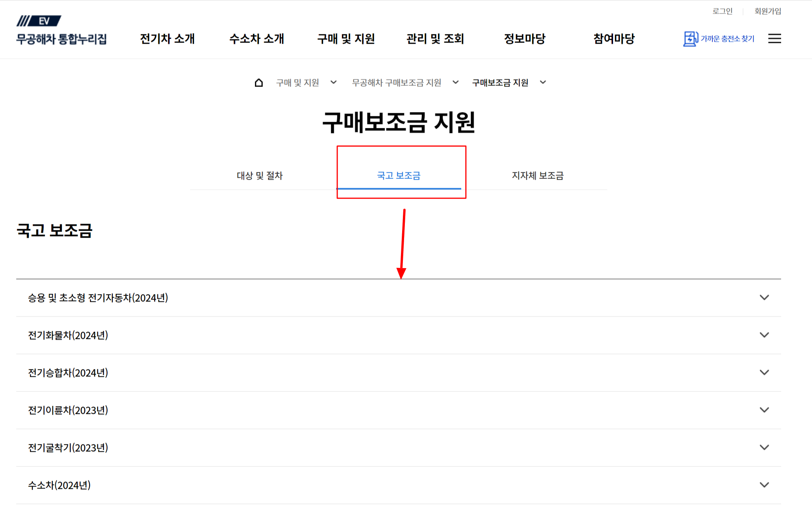This screenshot has width=812, height=524.
Task: Open 구매 및 지원 breadcrumb dropdown
Action: click(x=333, y=82)
